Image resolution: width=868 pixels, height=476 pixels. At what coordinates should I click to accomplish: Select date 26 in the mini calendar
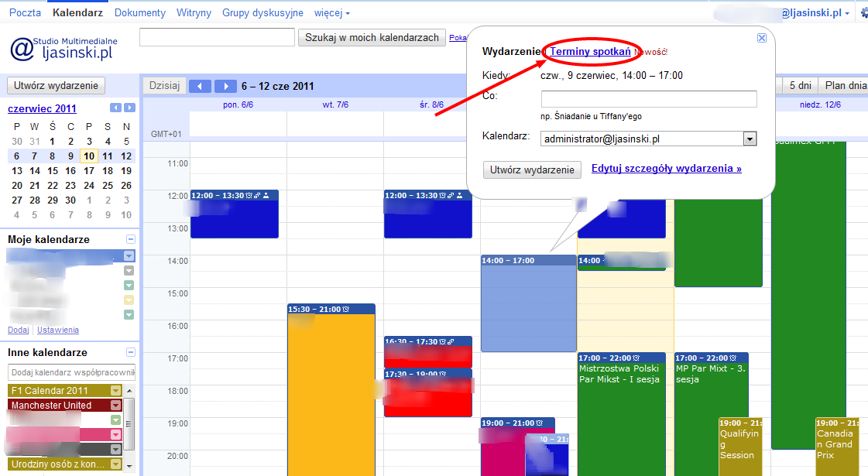[x=126, y=186]
